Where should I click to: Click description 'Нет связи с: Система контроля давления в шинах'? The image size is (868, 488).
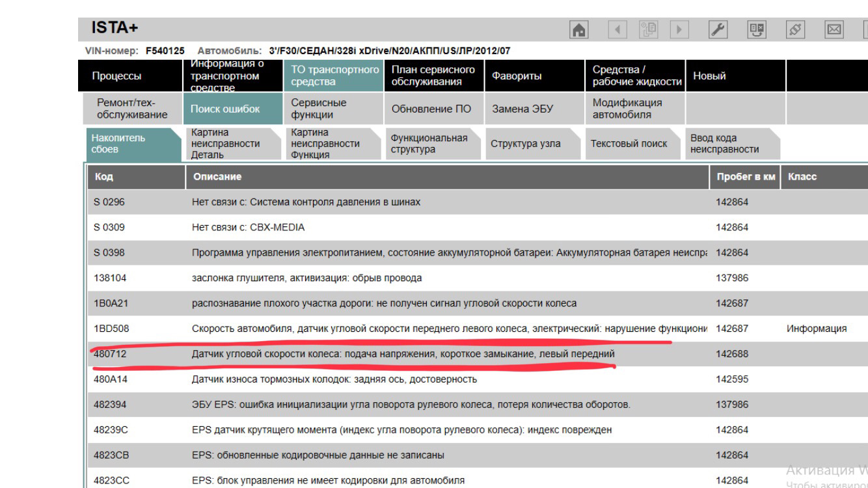click(x=306, y=202)
